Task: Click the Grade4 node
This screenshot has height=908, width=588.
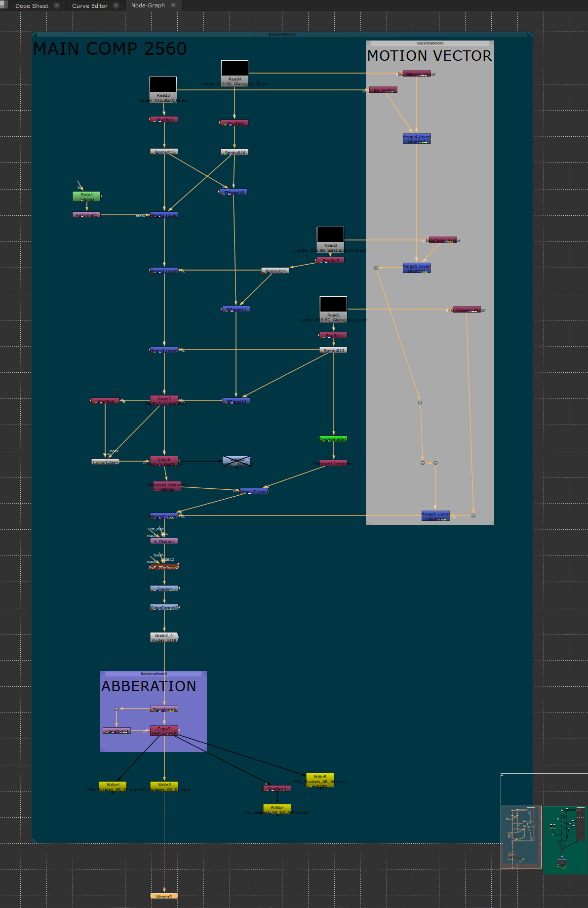Action: click(164, 589)
